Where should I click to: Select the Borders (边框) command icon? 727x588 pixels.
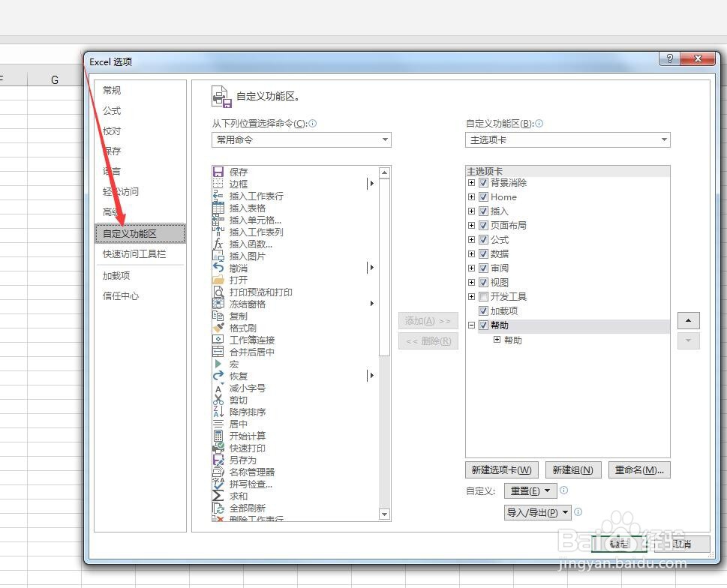coord(218,184)
